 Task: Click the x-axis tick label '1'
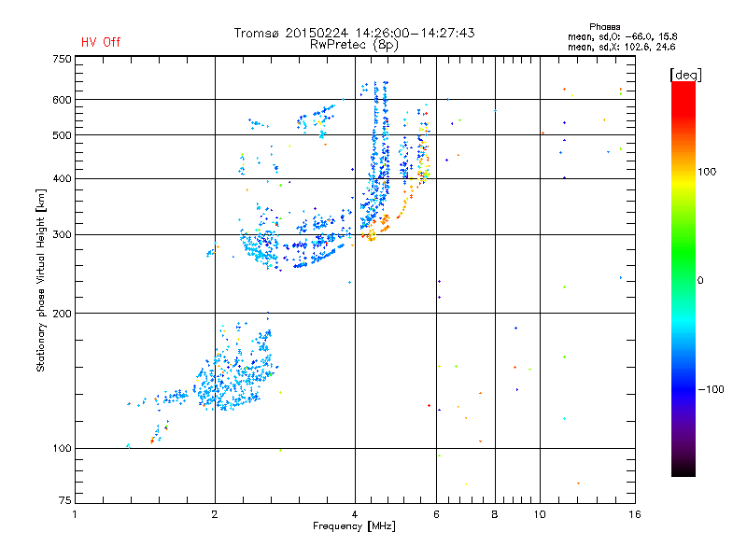[x=75, y=514]
